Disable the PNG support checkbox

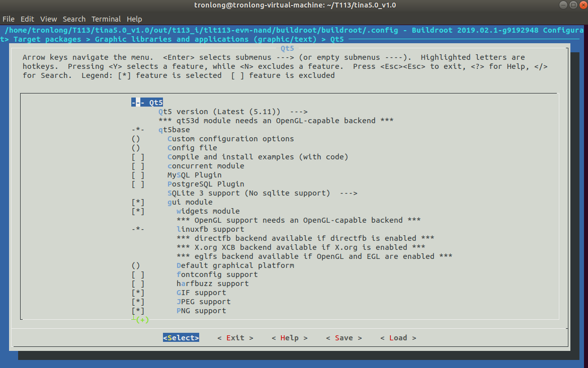138,311
